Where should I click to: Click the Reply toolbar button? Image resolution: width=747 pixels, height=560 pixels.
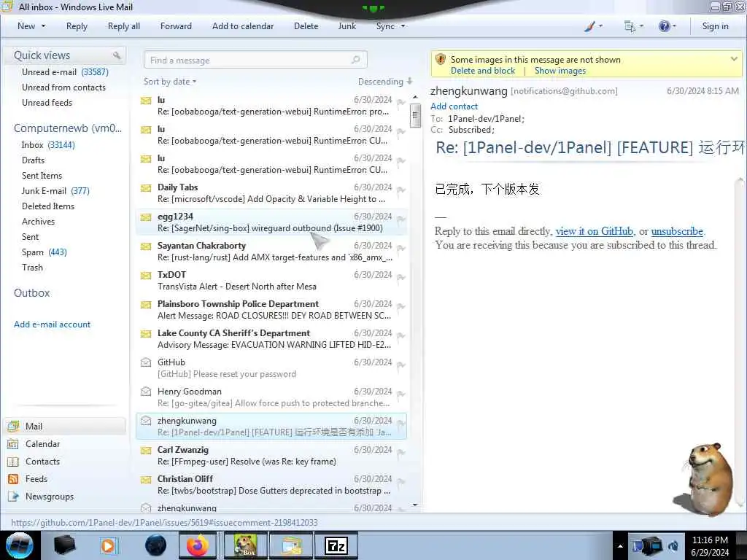pos(77,26)
